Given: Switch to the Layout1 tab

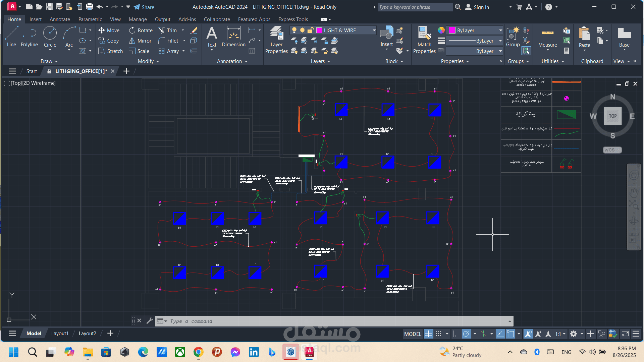Looking at the screenshot, I should [60, 334].
